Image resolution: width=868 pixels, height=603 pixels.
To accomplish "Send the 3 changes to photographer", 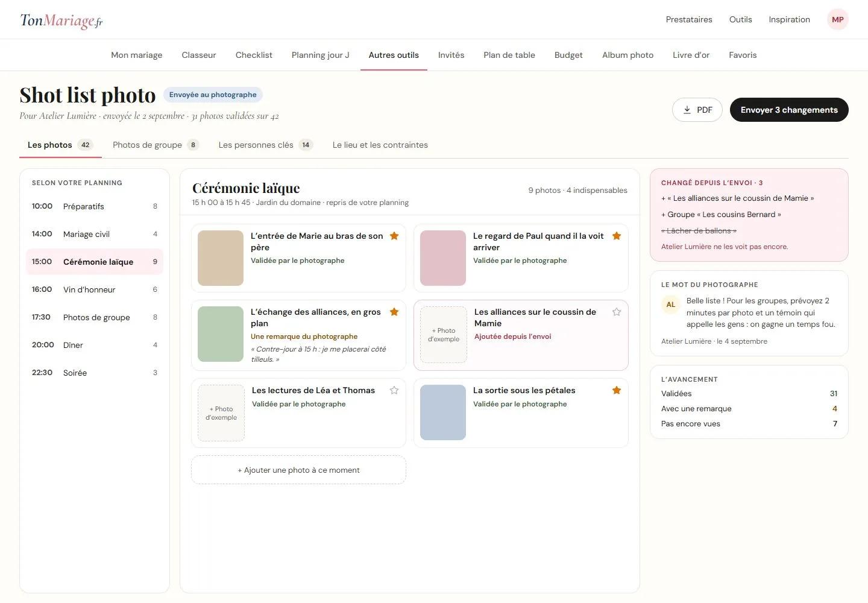I will [x=789, y=110].
